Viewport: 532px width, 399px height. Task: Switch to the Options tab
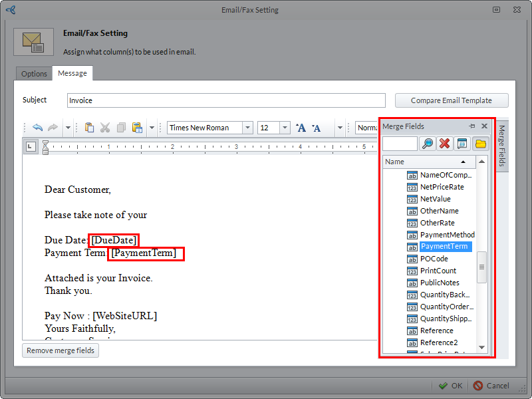34,74
